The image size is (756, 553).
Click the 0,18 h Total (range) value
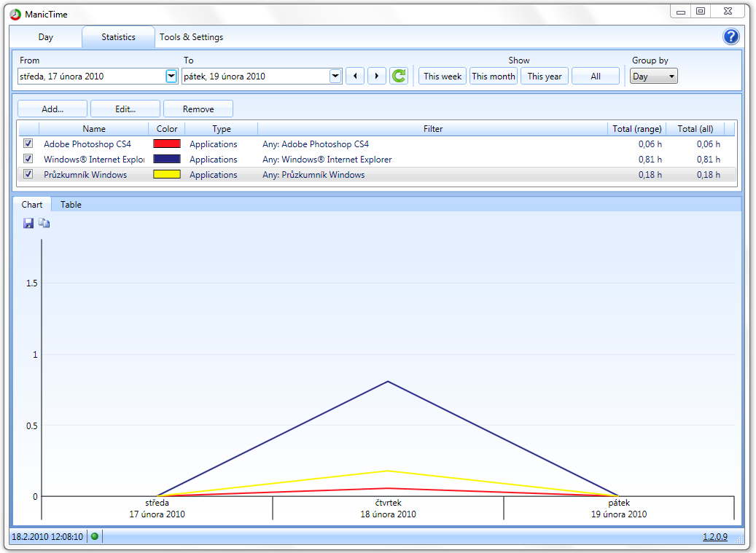(x=650, y=175)
